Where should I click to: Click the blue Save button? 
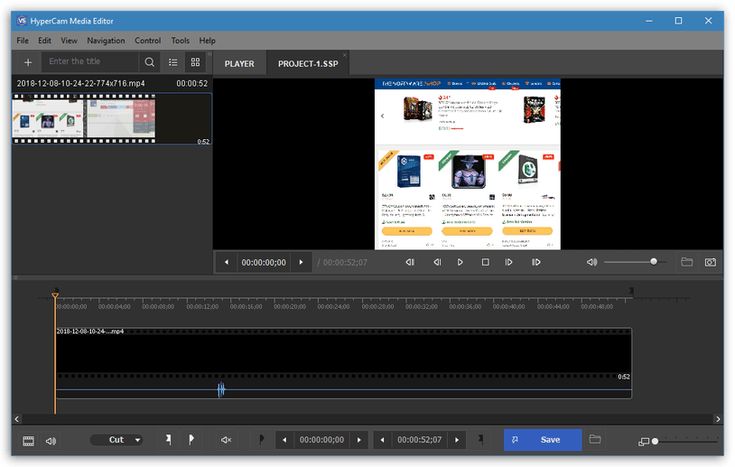pyautogui.click(x=543, y=440)
